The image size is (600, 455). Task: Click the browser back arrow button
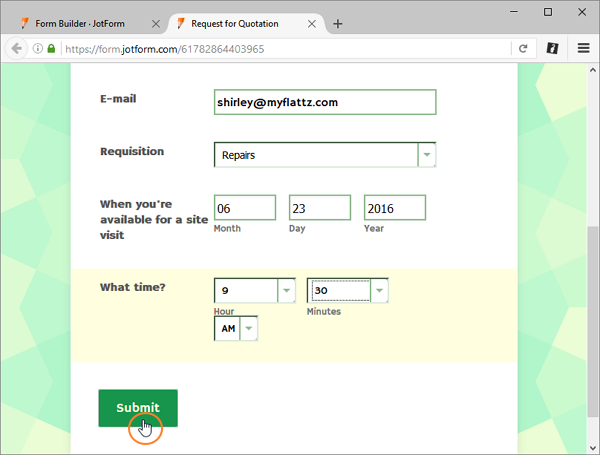[17, 47]
